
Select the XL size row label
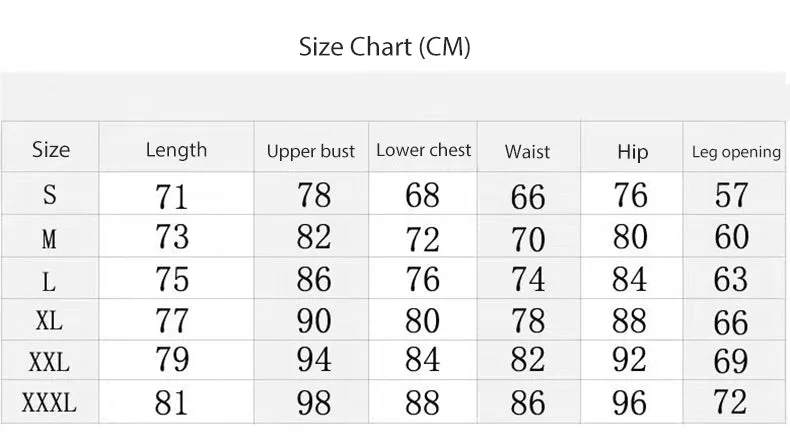(x=49, y=321)
